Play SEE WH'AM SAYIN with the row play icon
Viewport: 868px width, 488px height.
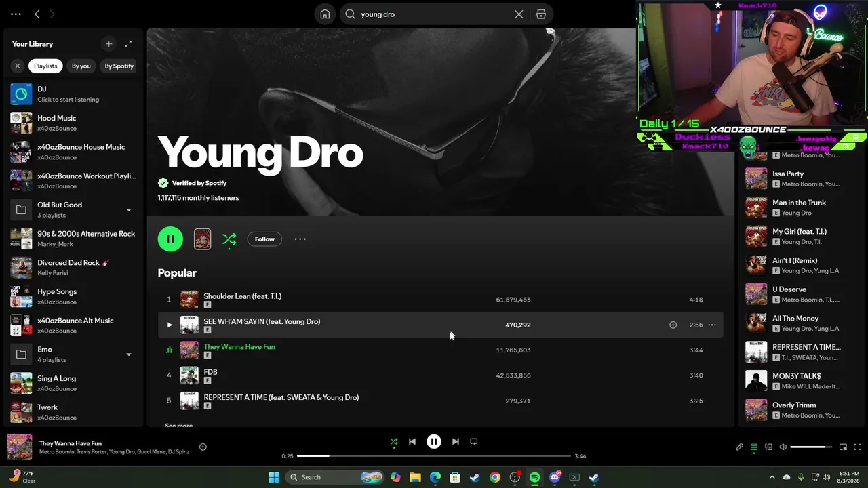coord(170,325)
